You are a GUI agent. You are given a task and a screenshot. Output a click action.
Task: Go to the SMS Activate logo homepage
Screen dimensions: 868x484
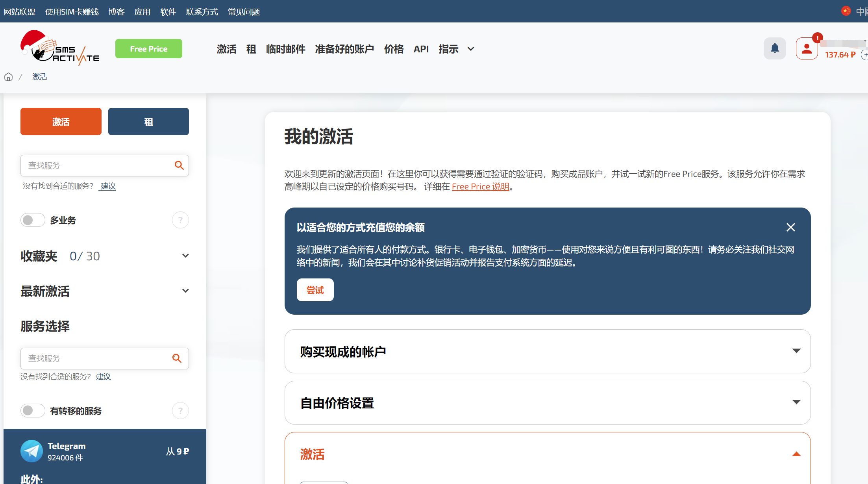click(x=59, y=48)
